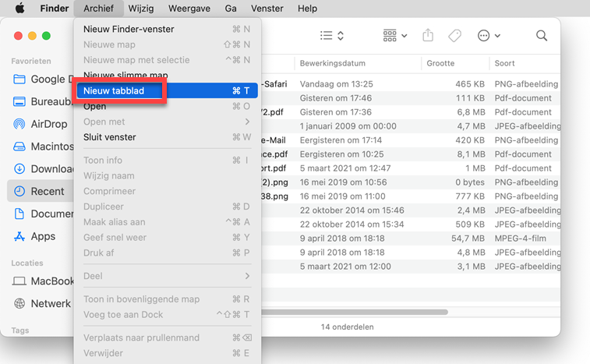Viewport: 590px width, 364px height.
Task: Select row dated 5 maart 2021 om 12:00
Action: click(411, 267)
